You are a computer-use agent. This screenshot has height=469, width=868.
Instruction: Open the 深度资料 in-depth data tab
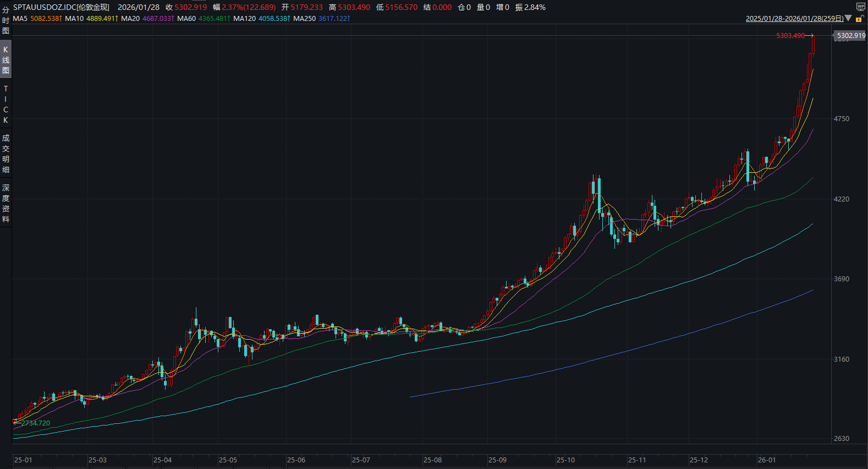6,203
